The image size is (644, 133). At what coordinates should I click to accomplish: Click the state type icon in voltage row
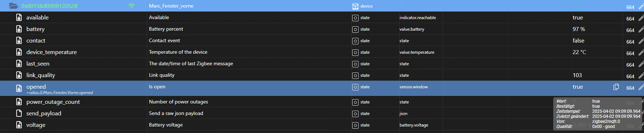pyautogui.click(x=355, y=125)
